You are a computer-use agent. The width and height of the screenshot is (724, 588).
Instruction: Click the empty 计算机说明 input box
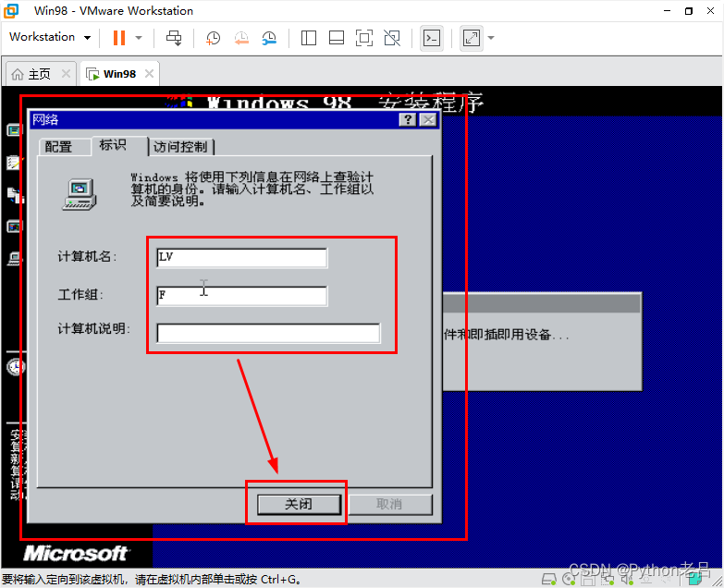(x=268, y=333)
